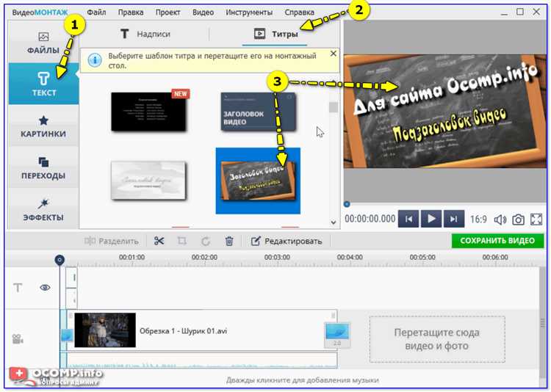Change the 16:9 aspect ratio
The width and height of the screenshot is (551, 392).
pyautogui.click(x=478, y=219)
